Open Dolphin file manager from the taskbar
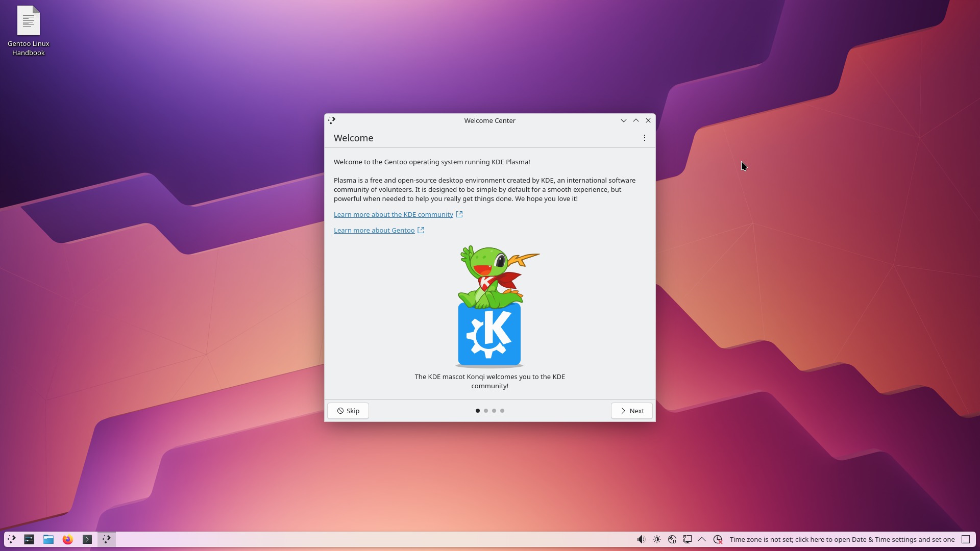The image size is (980, 551). 48,539
